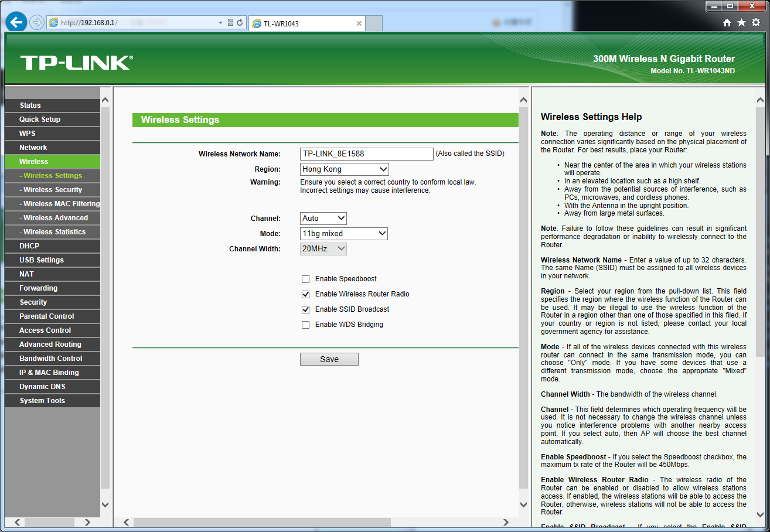
Task: Open the browser Home page icon
Action: click(727, 22)
